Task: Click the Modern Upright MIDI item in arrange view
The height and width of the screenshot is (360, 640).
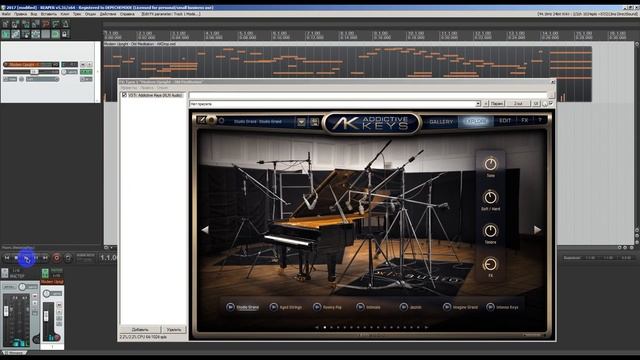Action: pyautogui.click(x=348, y=73)
